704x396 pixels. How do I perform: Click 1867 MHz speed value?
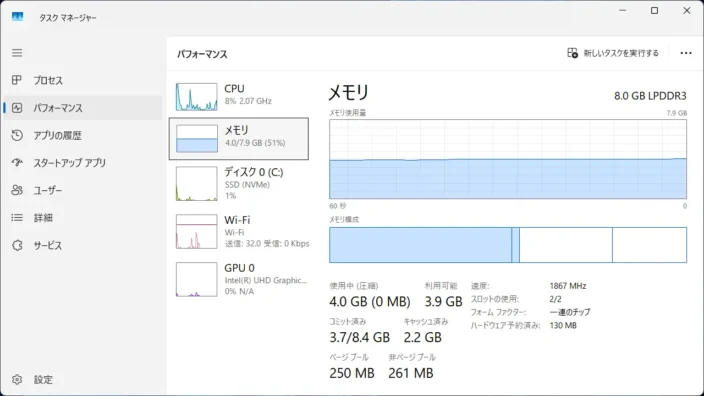pyautogui.click(x=568, y=286)
